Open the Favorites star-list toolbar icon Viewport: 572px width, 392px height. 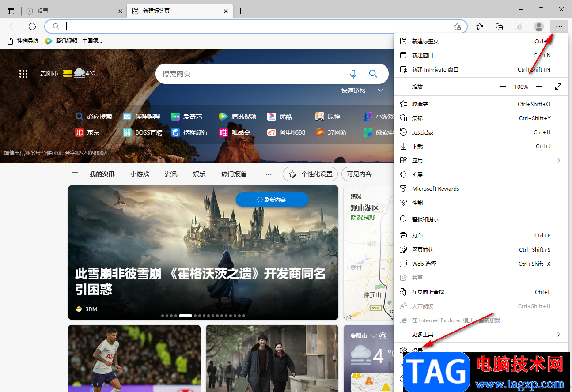click(x=480, y=26)
